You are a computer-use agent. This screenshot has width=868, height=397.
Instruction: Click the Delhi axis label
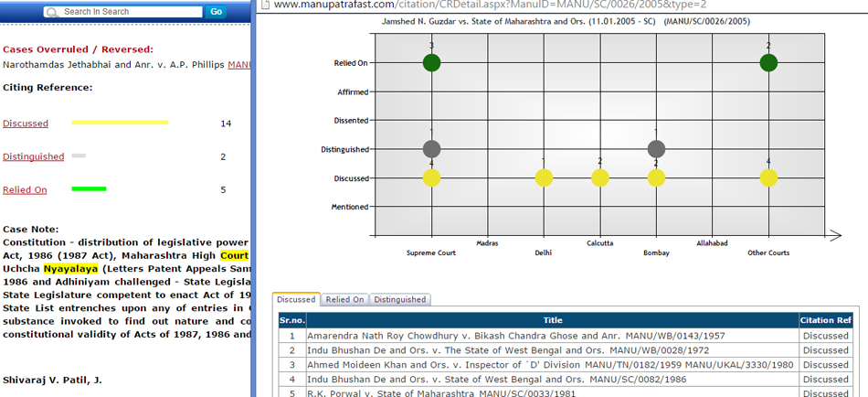(x=543, y=252)
